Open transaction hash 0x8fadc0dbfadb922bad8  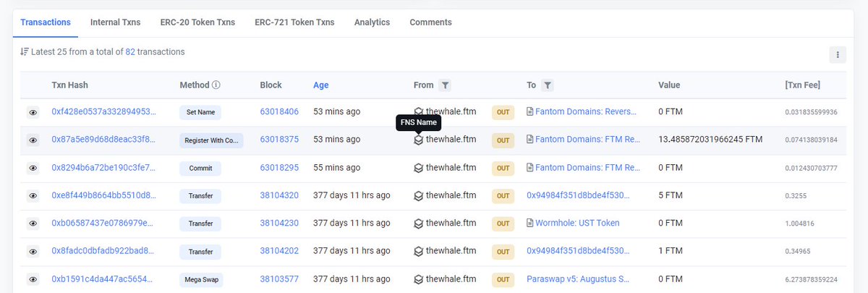pyautogui.click(x=103, y=251)
